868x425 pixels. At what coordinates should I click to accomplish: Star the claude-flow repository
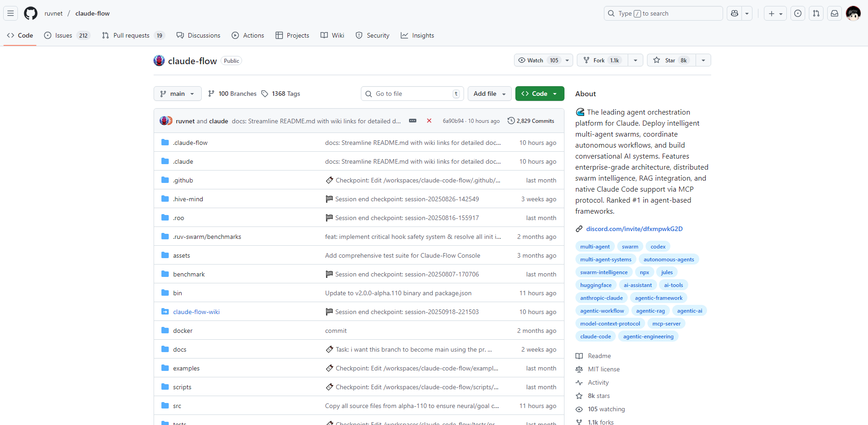coord(671,60)
